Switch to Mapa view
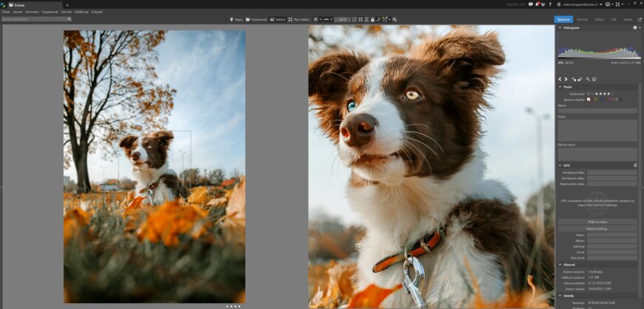The height and width of the screenshot is (309, 644). [236, 19]
